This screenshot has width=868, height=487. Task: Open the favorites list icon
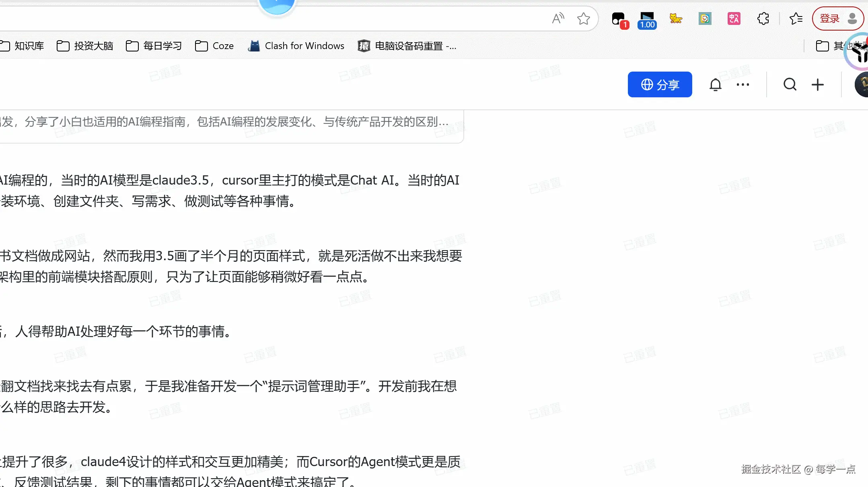(x=796, y=18)
